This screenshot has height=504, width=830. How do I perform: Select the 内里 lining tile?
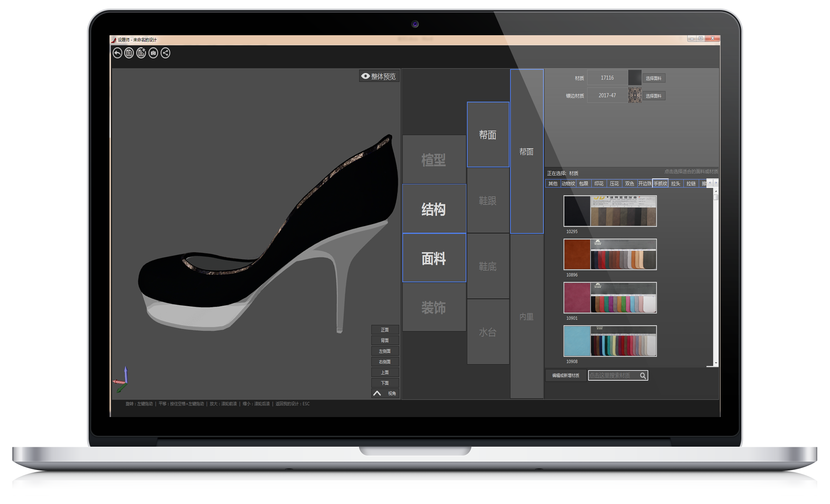[x=527, y=316]
